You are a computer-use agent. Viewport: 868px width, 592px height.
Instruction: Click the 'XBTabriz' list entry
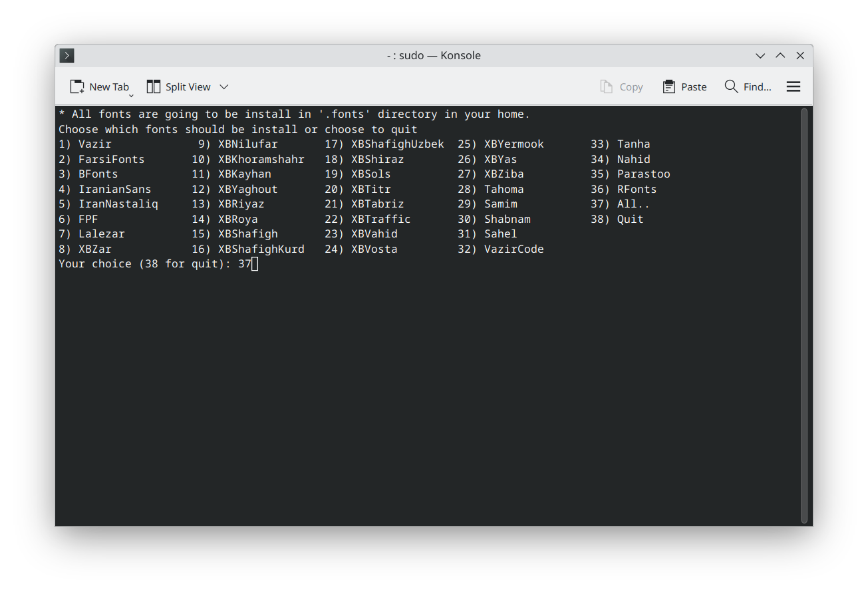(x=378, y=204)
